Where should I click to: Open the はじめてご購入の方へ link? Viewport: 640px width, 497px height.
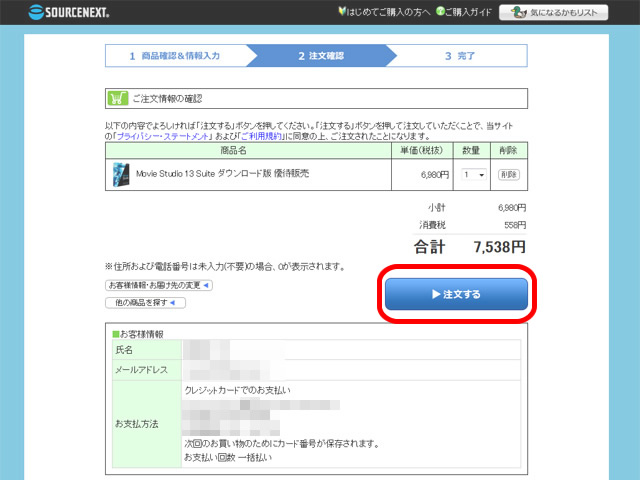coord(388,12)
